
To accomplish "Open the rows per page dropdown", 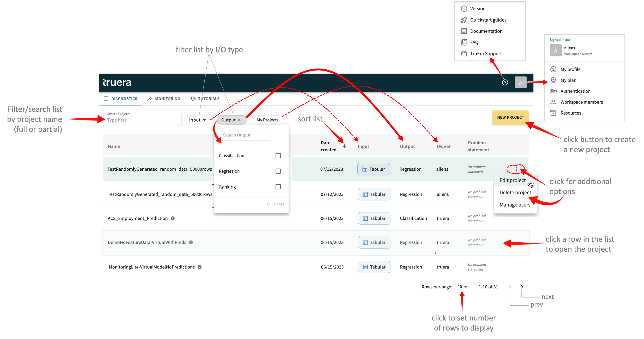I will point(462,287).
